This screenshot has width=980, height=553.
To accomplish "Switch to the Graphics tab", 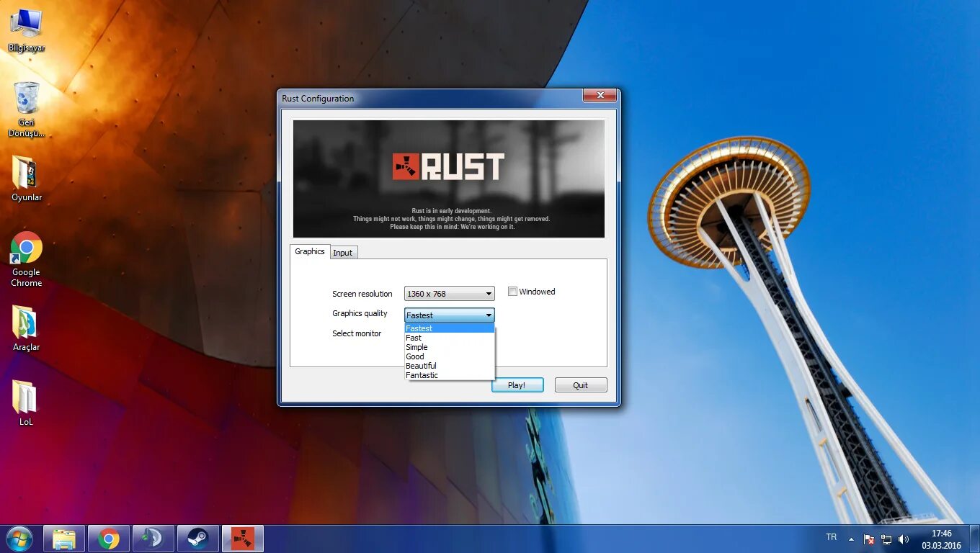I will point(310,251).
